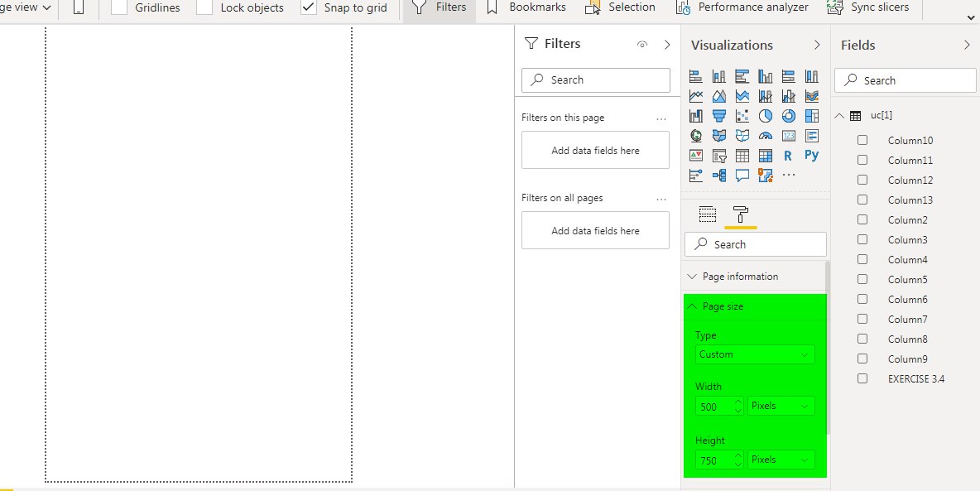Insert a ribbon chart visual
This screenshot has height=491, width=980.
[811, 96]
